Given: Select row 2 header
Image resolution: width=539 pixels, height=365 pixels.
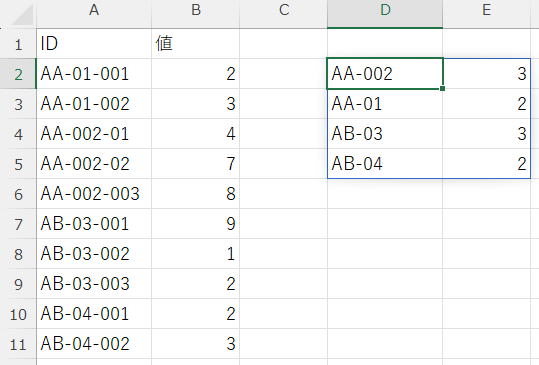Looking at the screenshot, I should pos(18,74).
